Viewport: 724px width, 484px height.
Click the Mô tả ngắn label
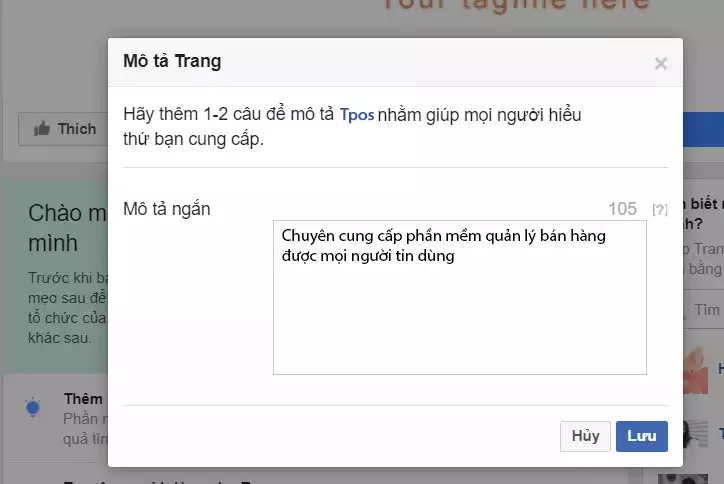coord(167,209)
